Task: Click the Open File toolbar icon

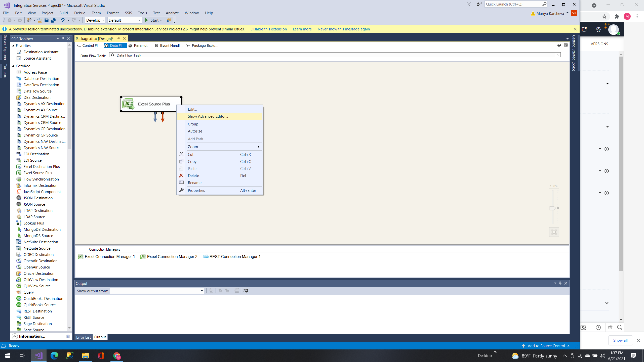Action: (39, 20)
